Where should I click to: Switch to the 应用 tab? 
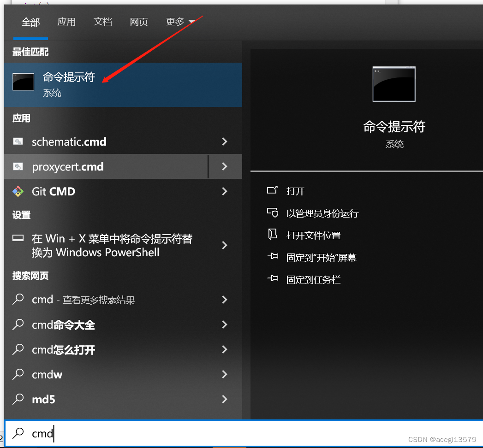coord(66,22)
